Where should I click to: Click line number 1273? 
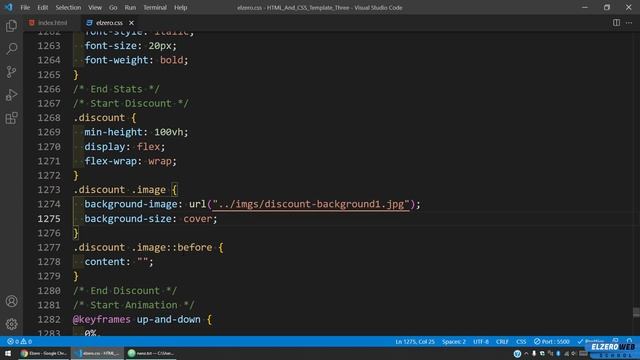click(49, 190)
